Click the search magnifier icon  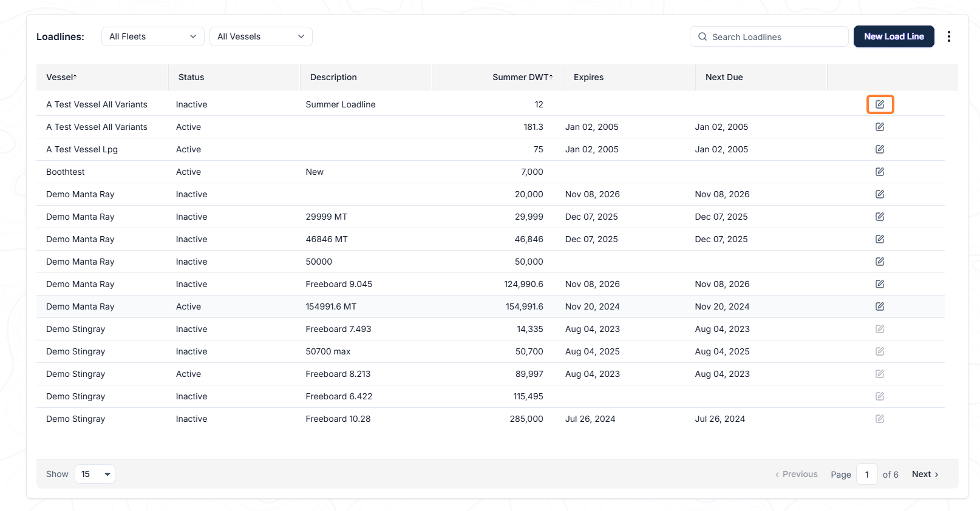point(703,36)
